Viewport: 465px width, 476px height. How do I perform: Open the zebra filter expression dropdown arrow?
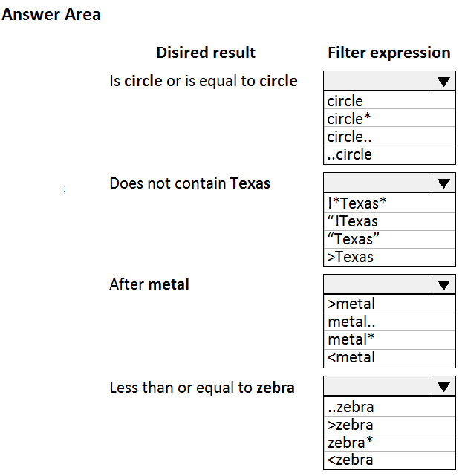[443, 386]
